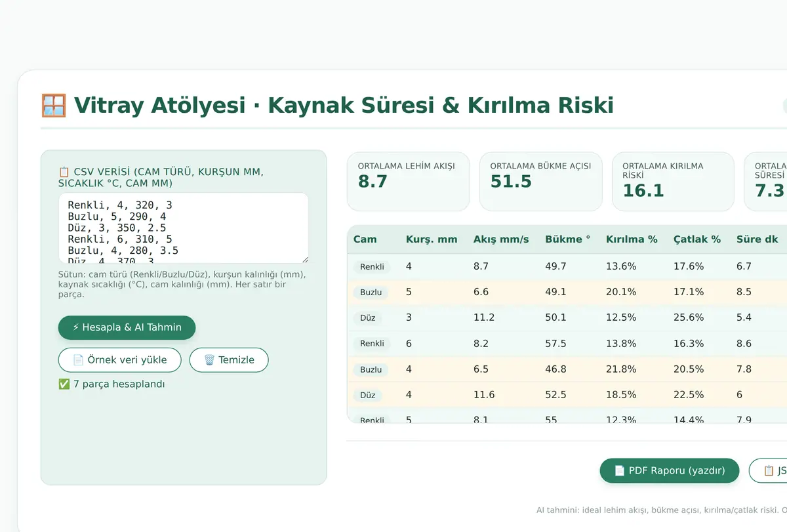The width and height of the screenshot is (787, 532).
Task: Select the Çatlak % column header
Action: [x=697, y=239]
